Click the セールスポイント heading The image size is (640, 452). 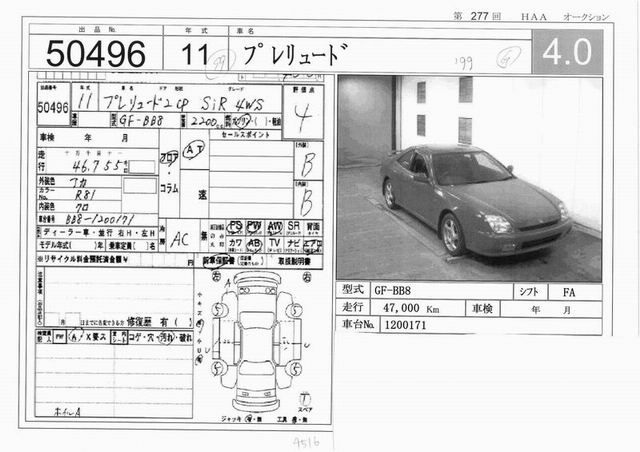(246, 135)
